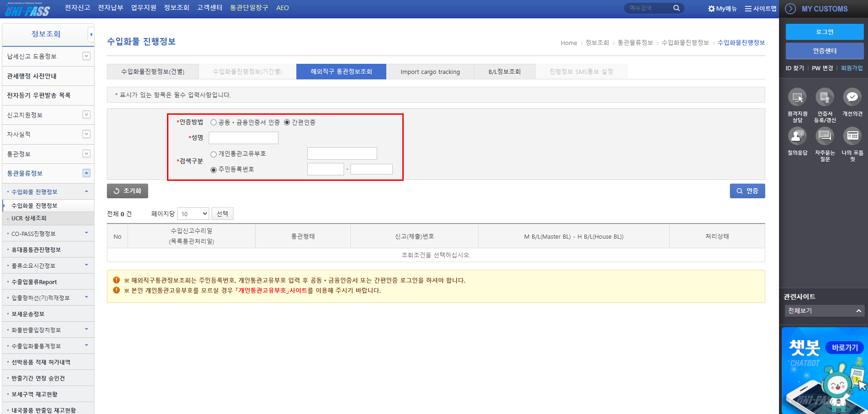Screen dimensions: 868x414
Task: Focus 개인통관고유부호 input field
Action: pyautogui.click(x=342, y=154)
